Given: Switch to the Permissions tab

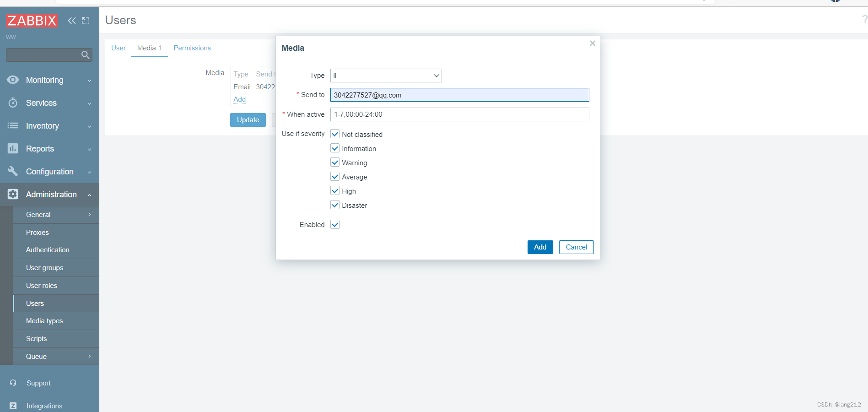Looking at the screenshot, I should coord(192,48).
